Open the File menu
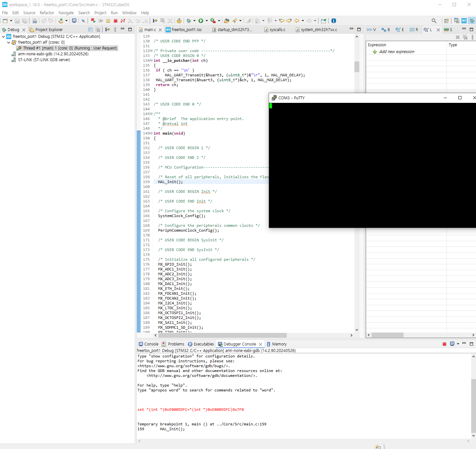Image resolution: width=476 pixels, height=449 pixels. (x=5, y=13)
